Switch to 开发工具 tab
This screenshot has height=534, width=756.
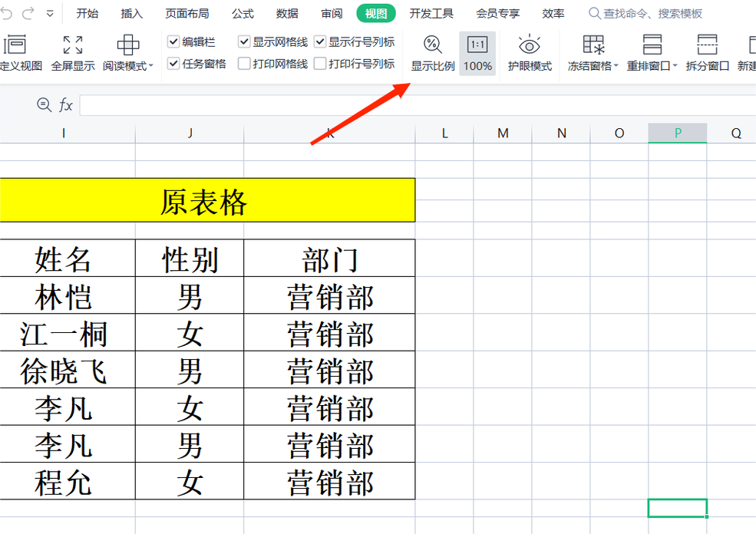(x=431, y=14)
